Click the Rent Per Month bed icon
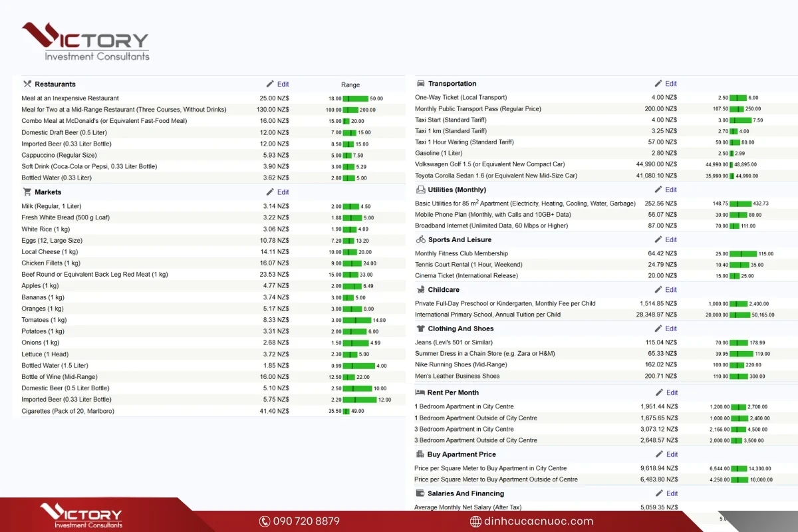 [x=420, y=393]
